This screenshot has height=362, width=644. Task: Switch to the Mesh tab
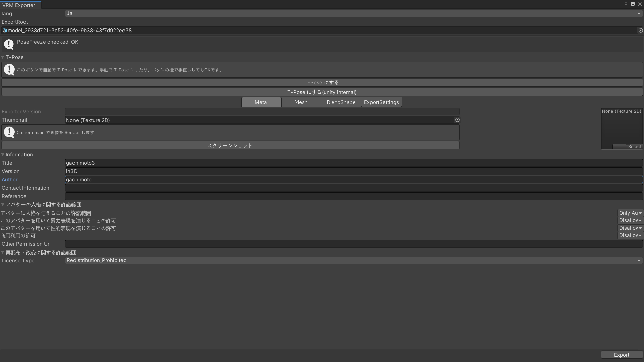301,102
